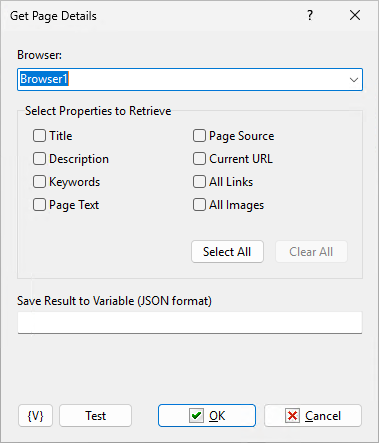Click the Test button
This screenshot has width=379, height=443.
pos(95,416)
